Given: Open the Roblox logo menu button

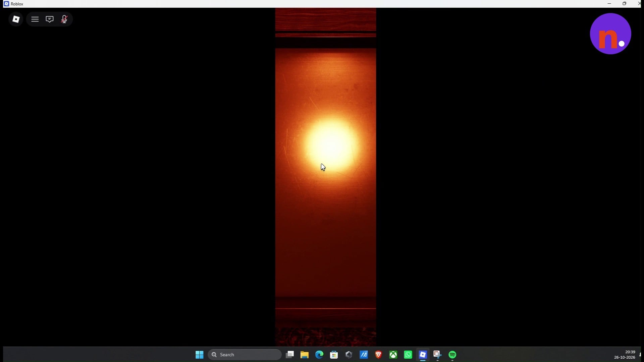Looking at the screenshot, I should 16,19.
